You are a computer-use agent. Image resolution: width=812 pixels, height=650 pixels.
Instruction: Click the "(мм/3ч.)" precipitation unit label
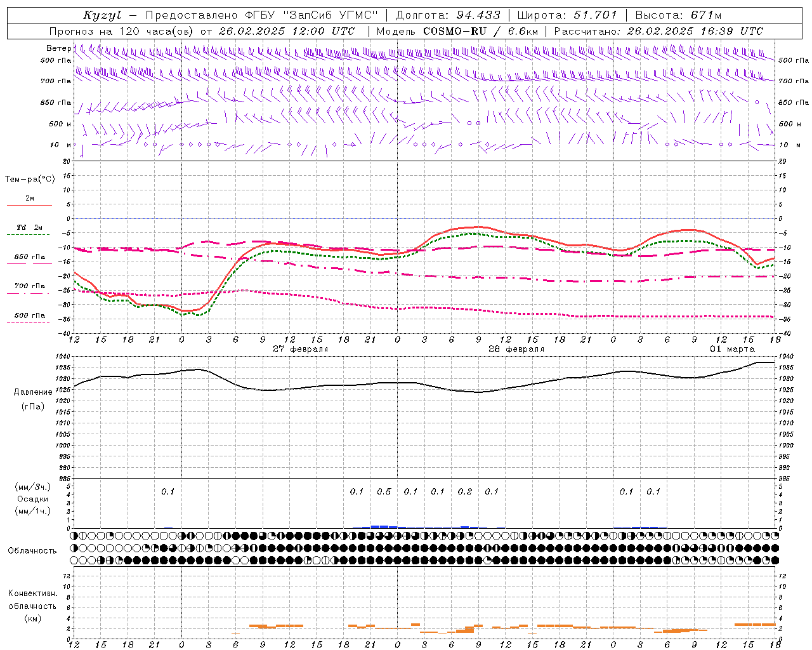(33, 487)
